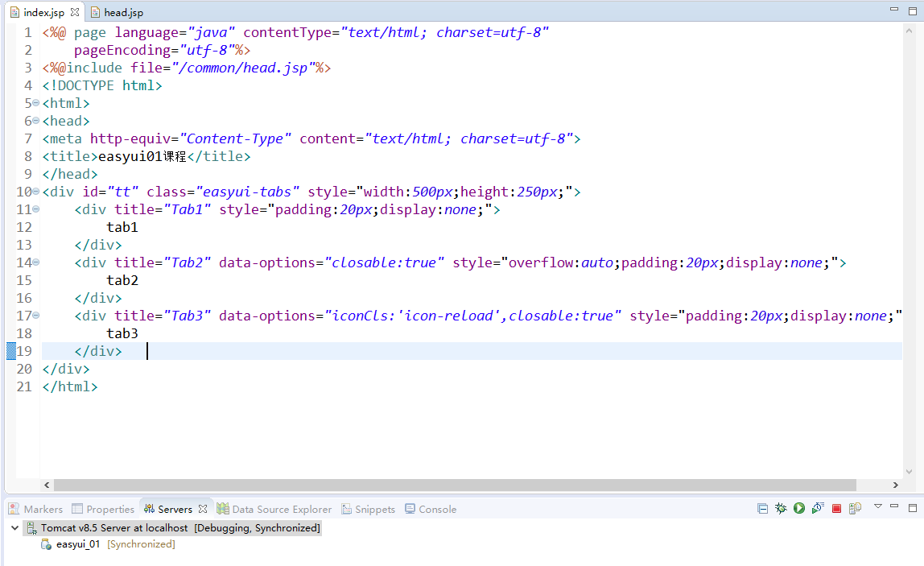This screenshot has height=566, width=924.
Task: Click the closable:true value on line 14
Action: [x=384, y=262]
